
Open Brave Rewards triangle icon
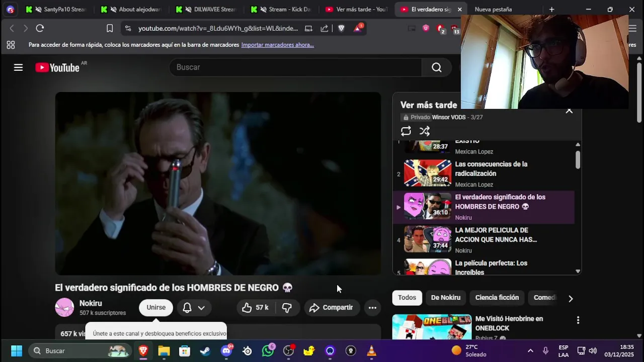pos(358,29)
